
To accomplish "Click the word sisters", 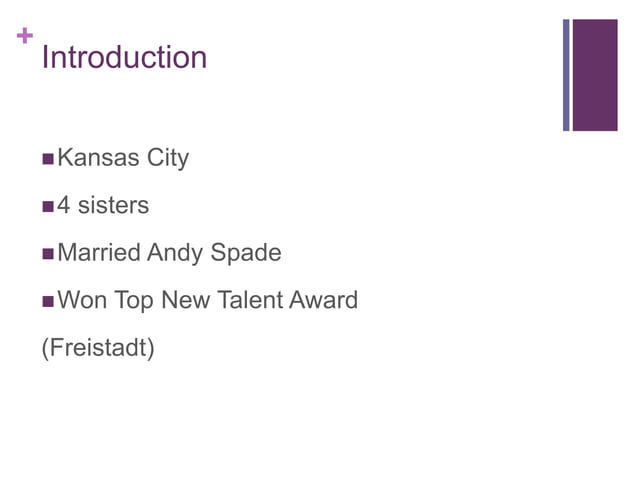I will point(113,205).
